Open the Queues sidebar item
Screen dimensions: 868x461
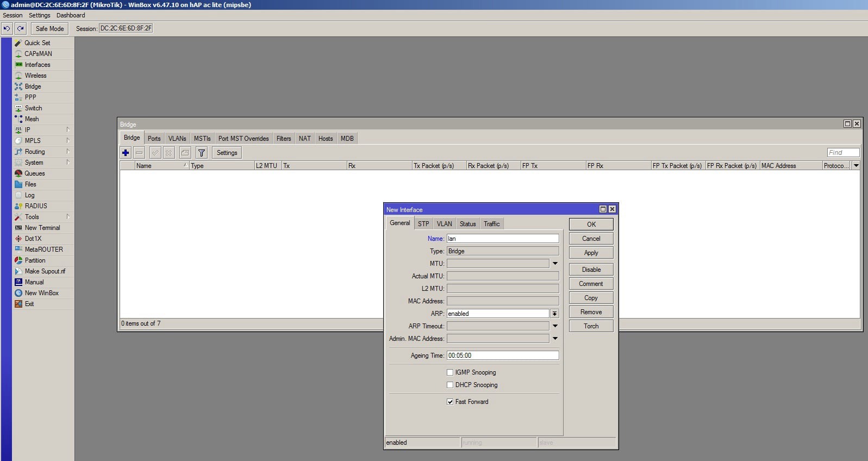coord(34,173)
